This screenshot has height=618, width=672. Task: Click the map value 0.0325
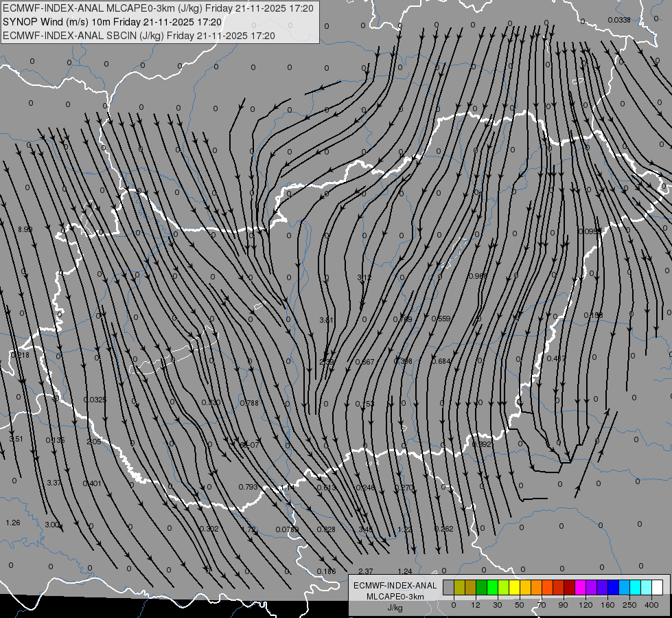click(95, 400)
